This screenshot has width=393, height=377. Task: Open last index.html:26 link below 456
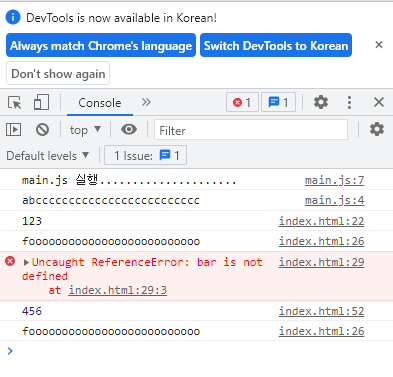pyautogui.click(x=321, y=331)
